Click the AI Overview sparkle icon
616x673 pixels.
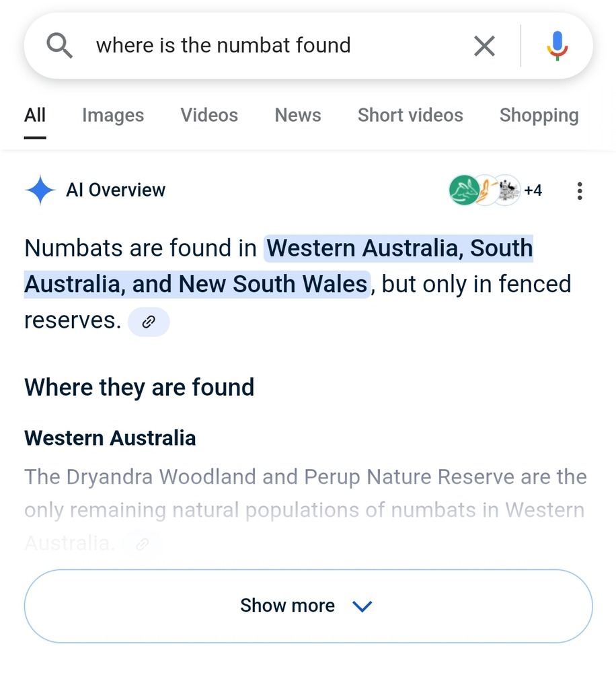click(x=40, y=190)
